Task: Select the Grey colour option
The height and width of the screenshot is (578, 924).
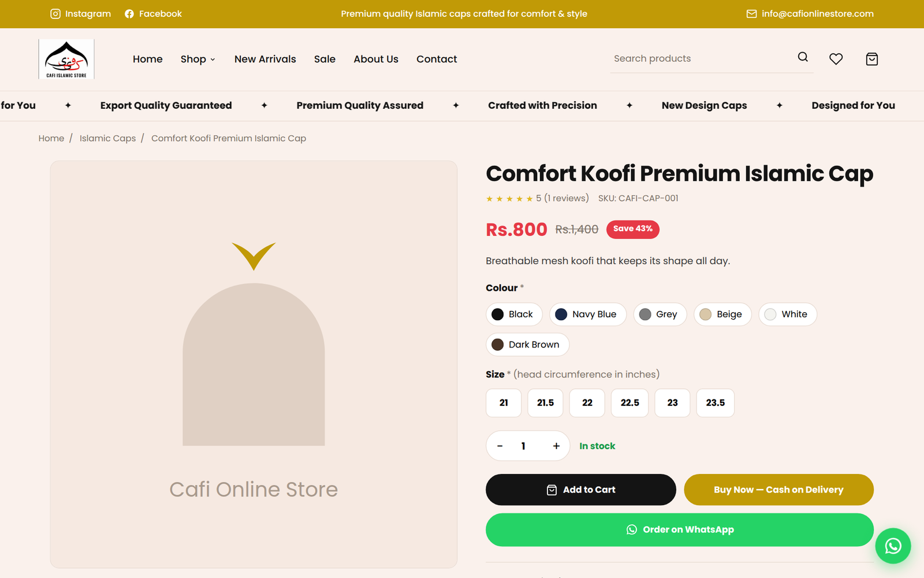Action: pos(660,314)
